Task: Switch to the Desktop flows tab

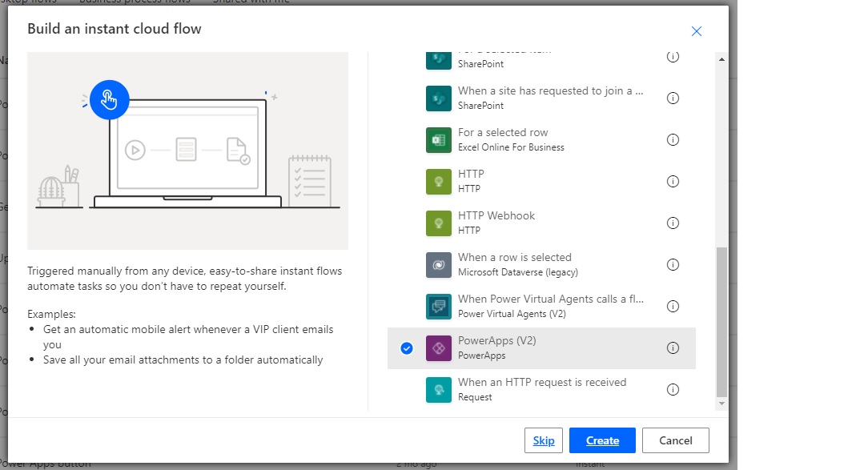Action: (x=28, y=2)
